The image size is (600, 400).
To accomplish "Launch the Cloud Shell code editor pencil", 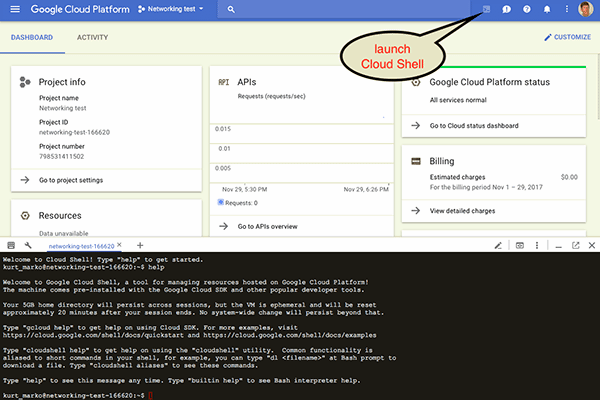I will click(498, 245).
